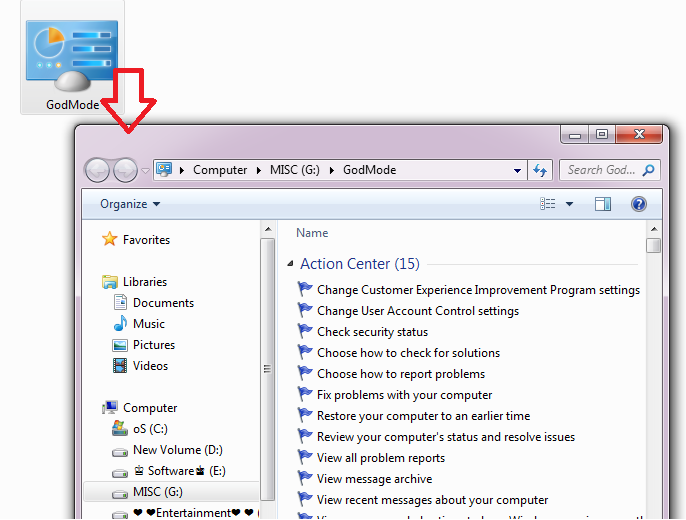This screenshot has height=520, width=686.
Task: Open Change Customer Experience Improvement Program settings
Action: (478, 290)
